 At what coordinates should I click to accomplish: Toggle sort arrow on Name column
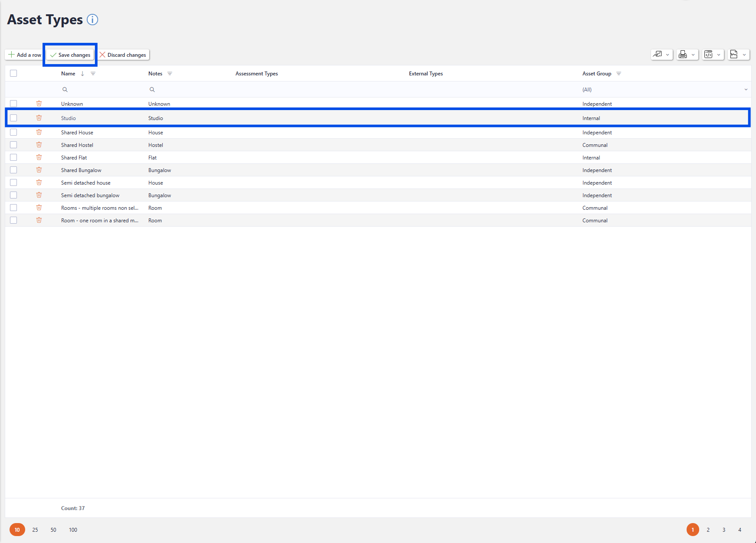[x=82, y=74]
